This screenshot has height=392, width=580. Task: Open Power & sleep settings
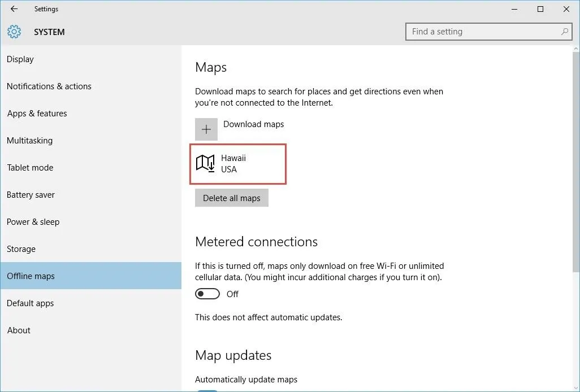(x=90, y=221)
